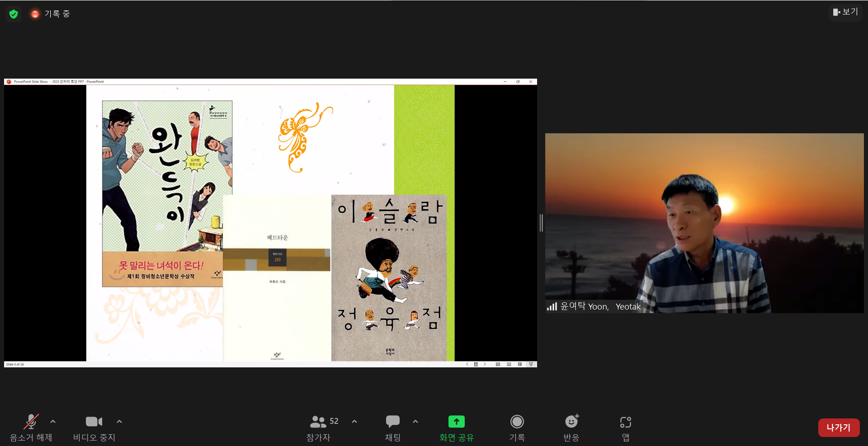Click the PowerPoint Slide Show title text
The image size is (868, 446).
[x=59, y=82]
